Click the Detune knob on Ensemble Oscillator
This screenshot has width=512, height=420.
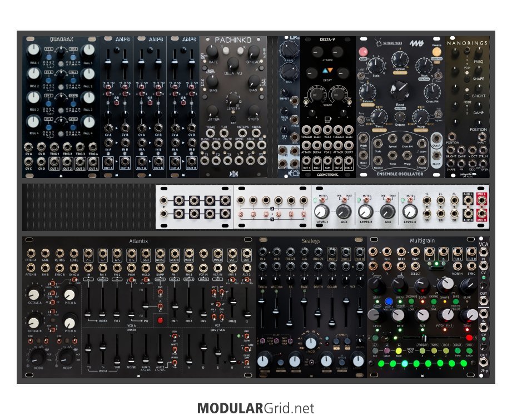pyautogui.click(x=400, y=117)
